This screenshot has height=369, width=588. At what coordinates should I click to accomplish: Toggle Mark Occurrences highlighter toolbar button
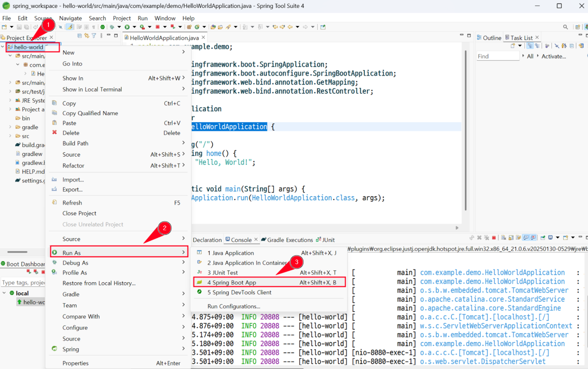[69, 27]
